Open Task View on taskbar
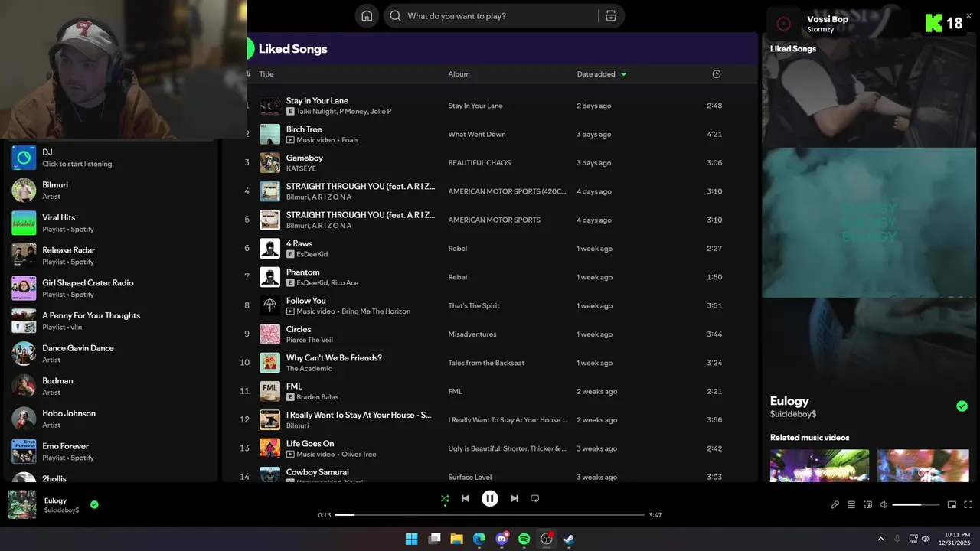 click(x=434, y=539)
